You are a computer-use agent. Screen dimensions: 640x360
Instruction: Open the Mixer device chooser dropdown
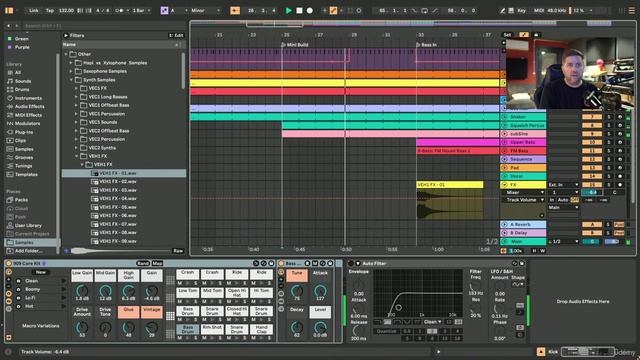[525, 192]
